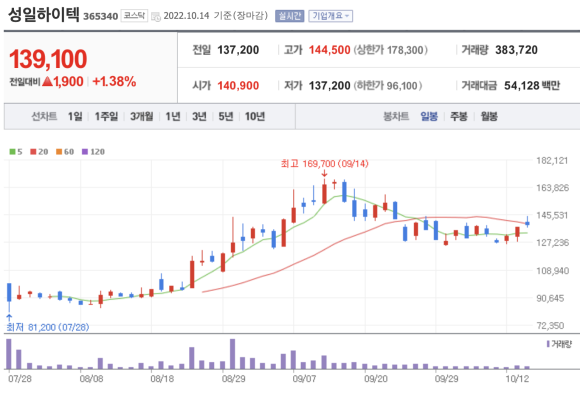Click the 전일 value 137,200
Image resolution: width=580 pixels, height=393 pixels.
[238, 50]
